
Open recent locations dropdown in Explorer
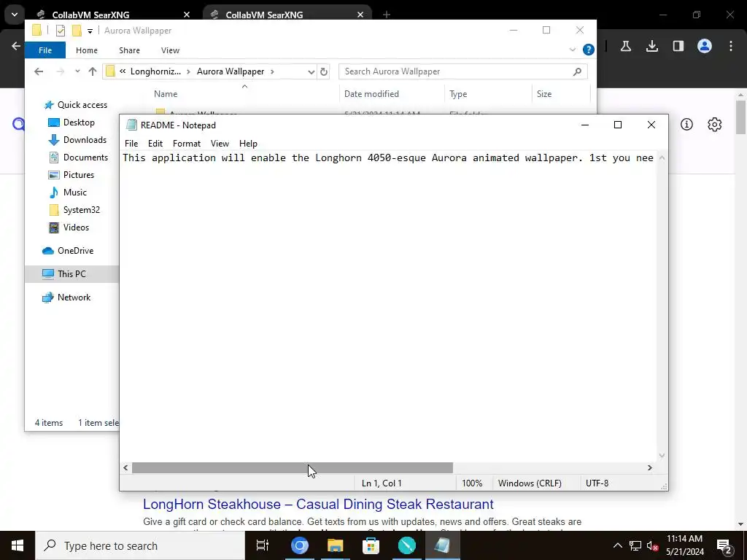[x=77, y=71]
